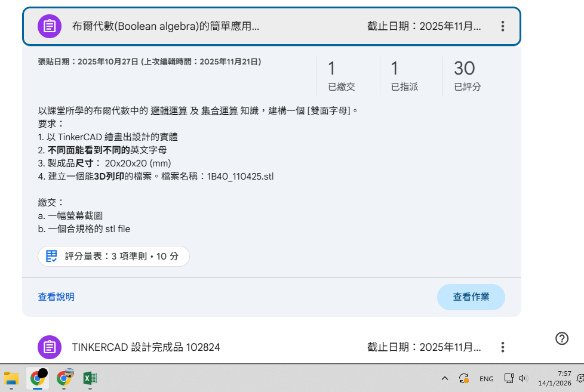Open Excel from the taskbar
Screen dimensions: 584x392
point(90,378)
